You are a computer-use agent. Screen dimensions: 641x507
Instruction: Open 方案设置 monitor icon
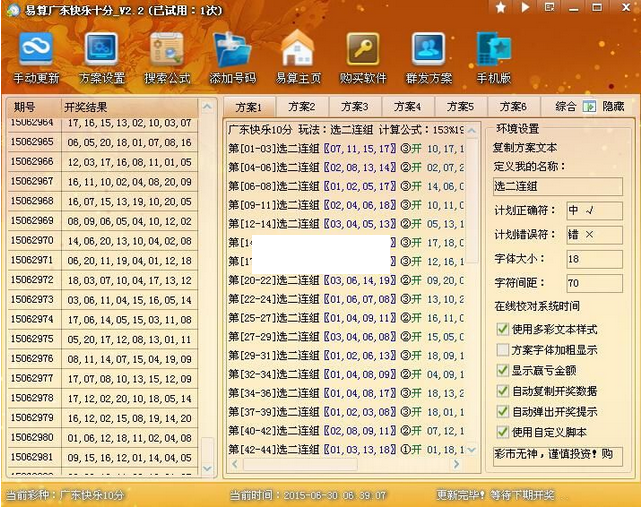[101, 49]
